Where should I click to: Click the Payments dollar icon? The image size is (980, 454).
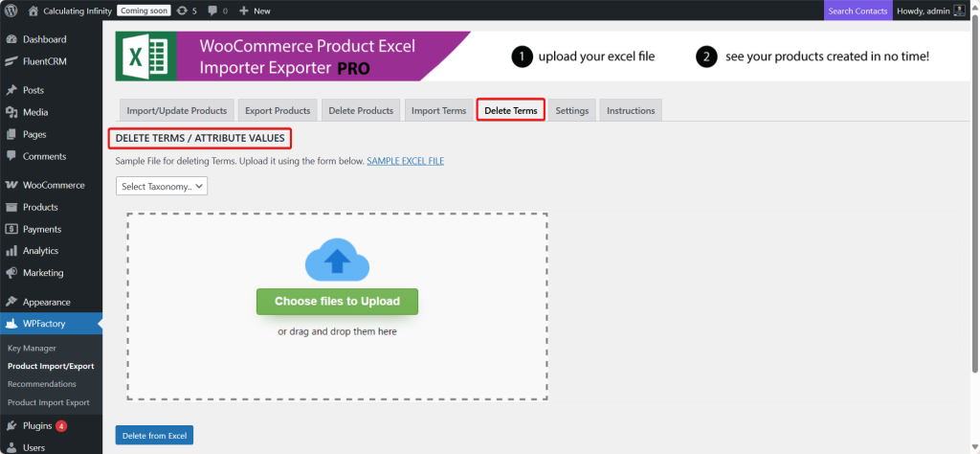click(11, 229)
